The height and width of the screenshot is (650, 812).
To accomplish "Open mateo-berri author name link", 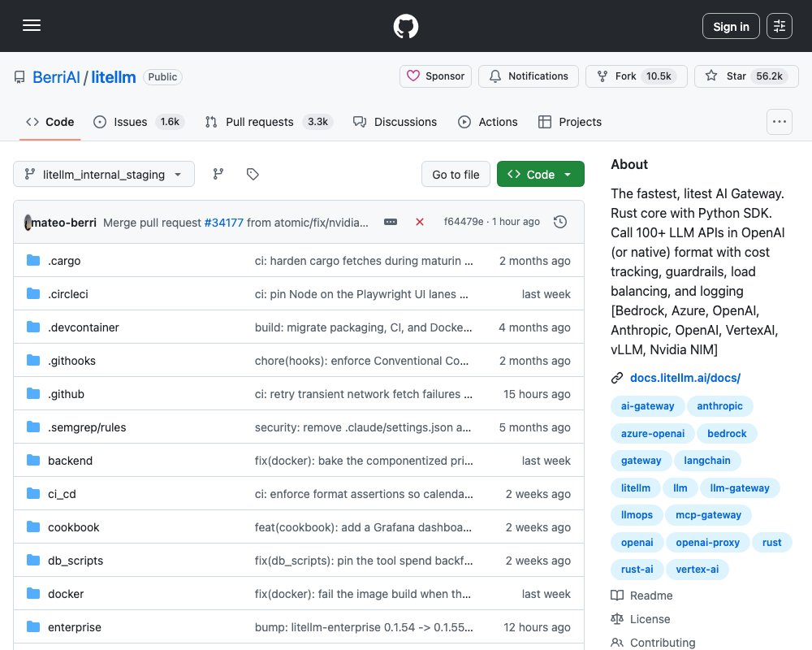I will (63, 223).
